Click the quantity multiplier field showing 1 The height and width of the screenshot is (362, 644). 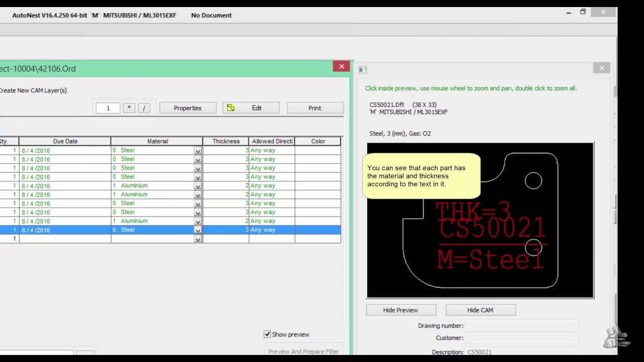click(108, 108)
